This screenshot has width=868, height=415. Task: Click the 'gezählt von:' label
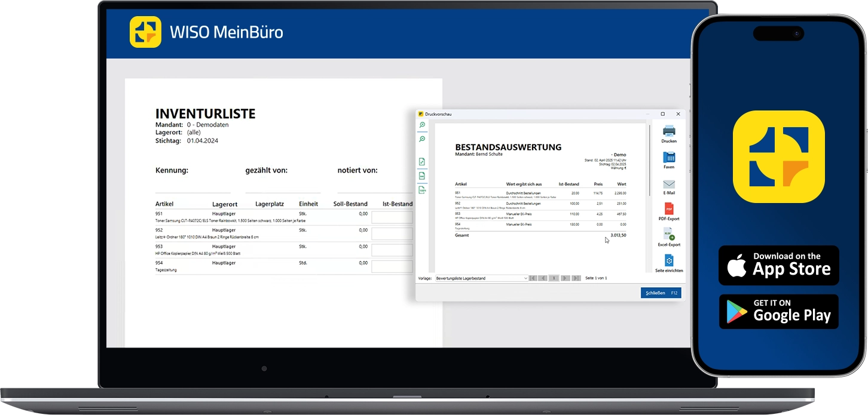[x=266, y=170]
